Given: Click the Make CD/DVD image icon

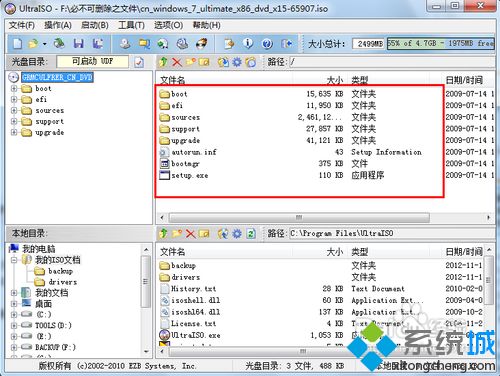Looking at the screenshot, I should click(125, 44).
